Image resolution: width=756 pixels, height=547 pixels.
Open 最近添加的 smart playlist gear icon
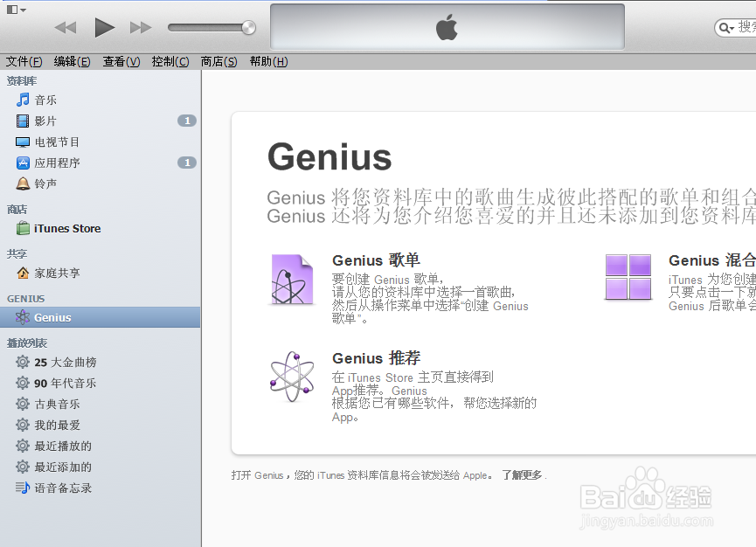[23, 467]
